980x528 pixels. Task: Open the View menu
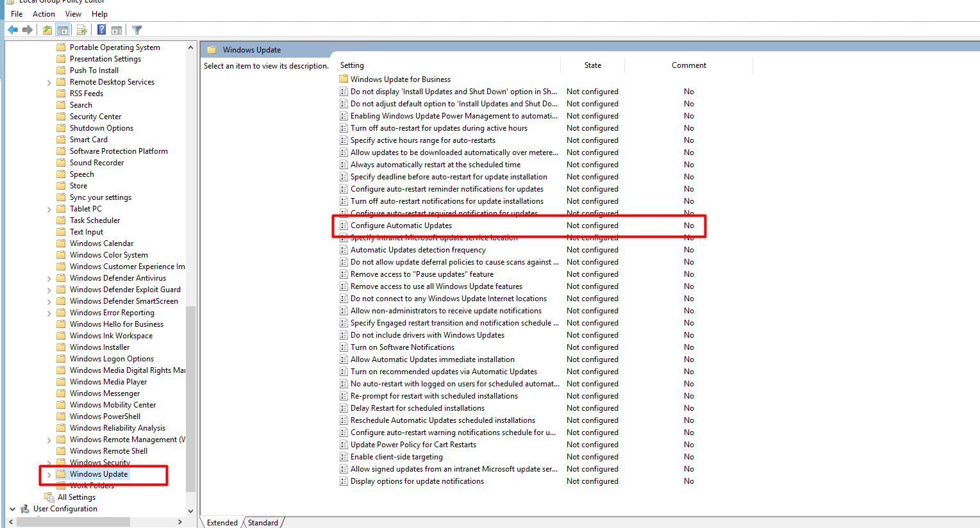pyautogui.click(x=73, y=13)
